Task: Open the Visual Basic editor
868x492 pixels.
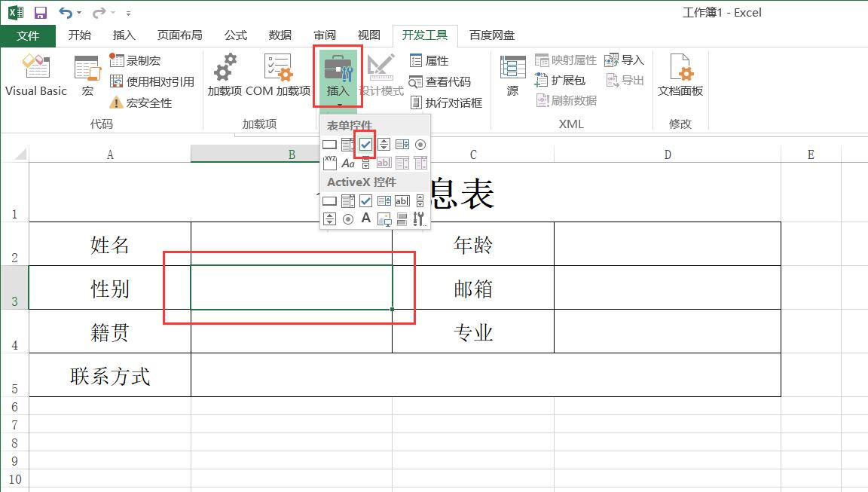Action: (36, 76)
